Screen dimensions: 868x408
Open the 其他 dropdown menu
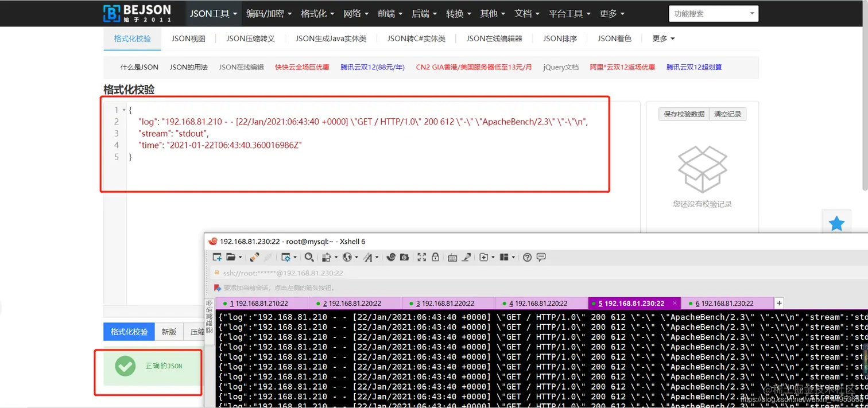(x=493, y=13)
